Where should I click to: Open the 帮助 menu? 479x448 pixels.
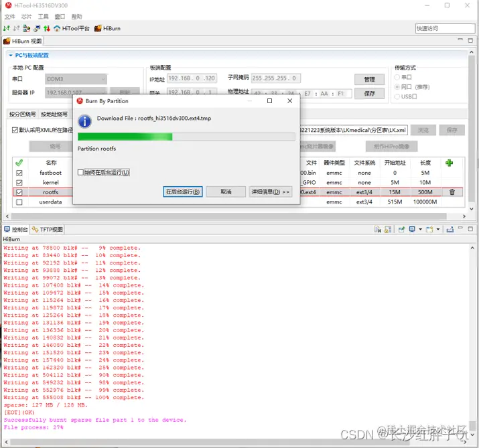[76, 17]
